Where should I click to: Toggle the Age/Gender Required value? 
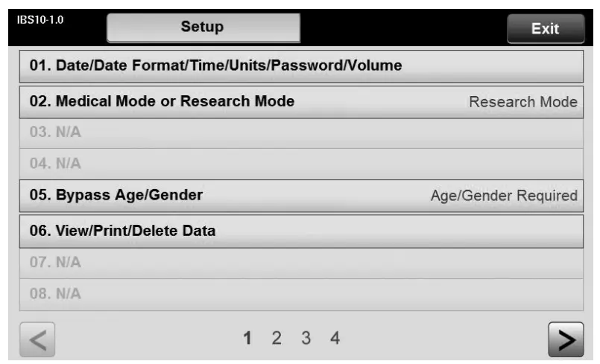(x=504, y=197)
